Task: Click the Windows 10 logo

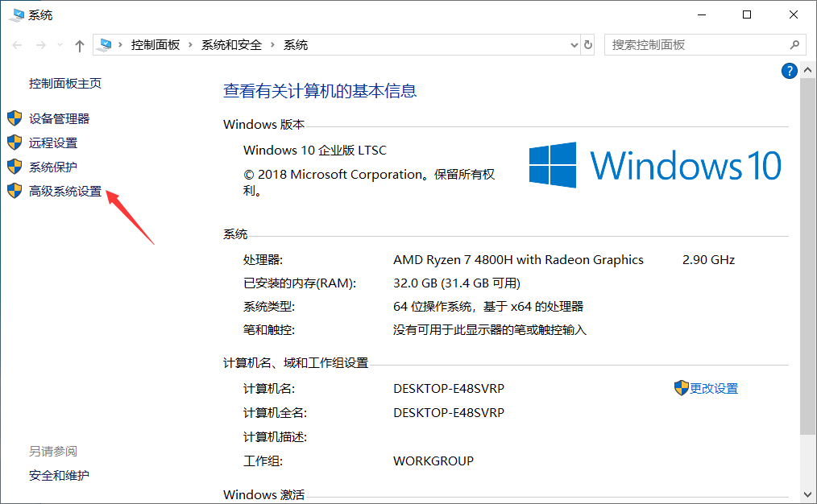Action: (655, 165)
